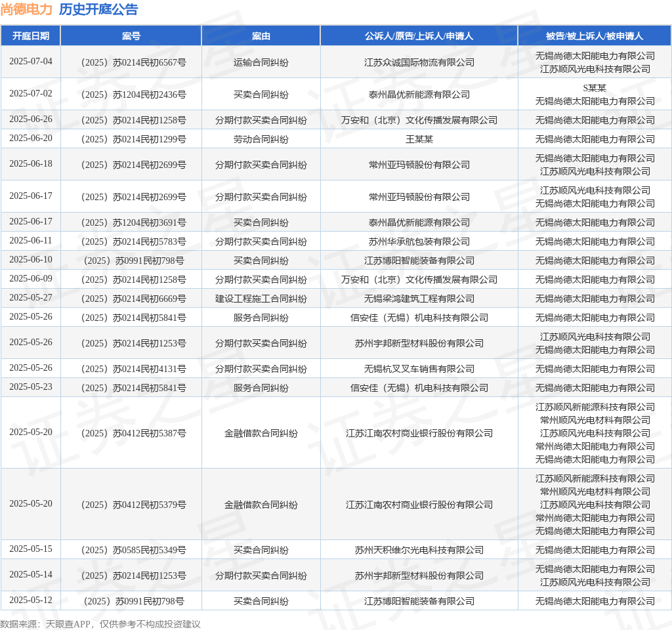Click the date cell 2025-06-09
The height and width of the screenshot is (630, 672).
31,278
